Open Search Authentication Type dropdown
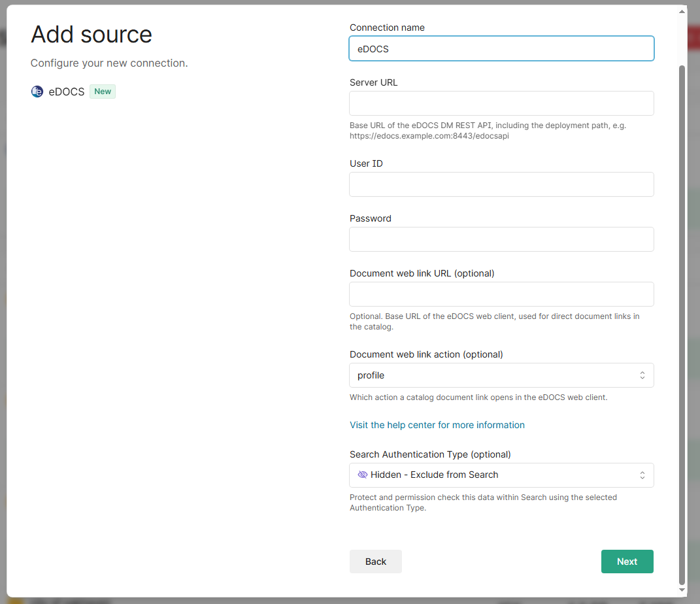700x604 pixels. 501,475
